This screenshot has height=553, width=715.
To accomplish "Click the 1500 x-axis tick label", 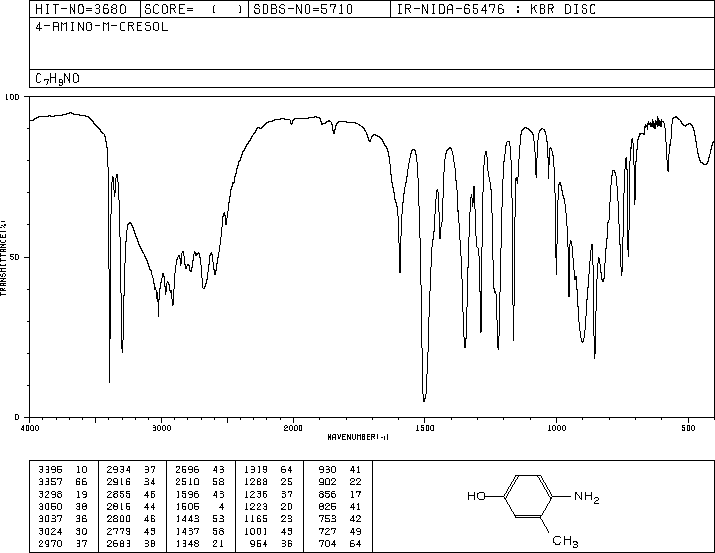I will (x=425, y=428).
